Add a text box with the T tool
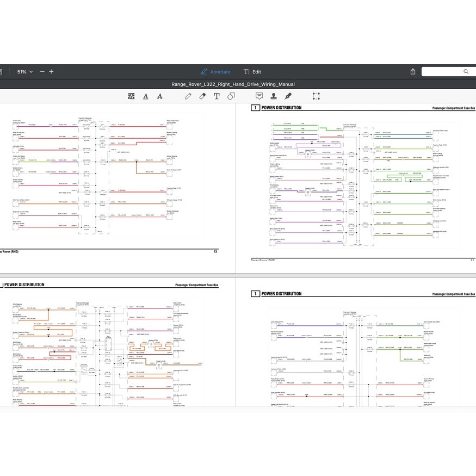The image size is (476, 476). (217, 96)
